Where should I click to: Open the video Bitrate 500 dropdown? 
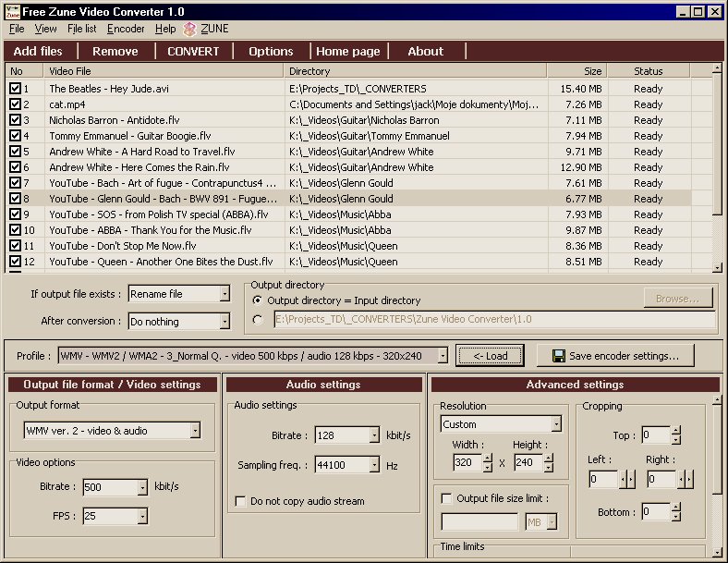pos(142,487)
